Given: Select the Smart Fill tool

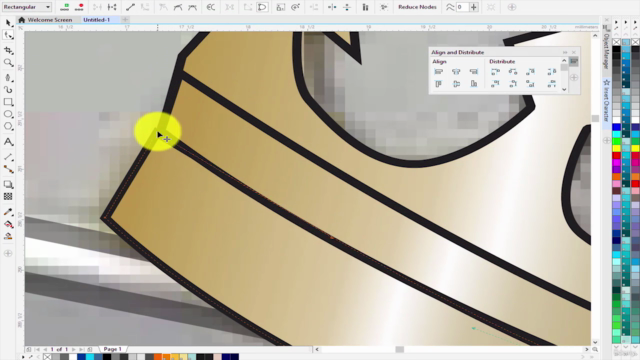Looking at the screenshot, I should 8,236.
